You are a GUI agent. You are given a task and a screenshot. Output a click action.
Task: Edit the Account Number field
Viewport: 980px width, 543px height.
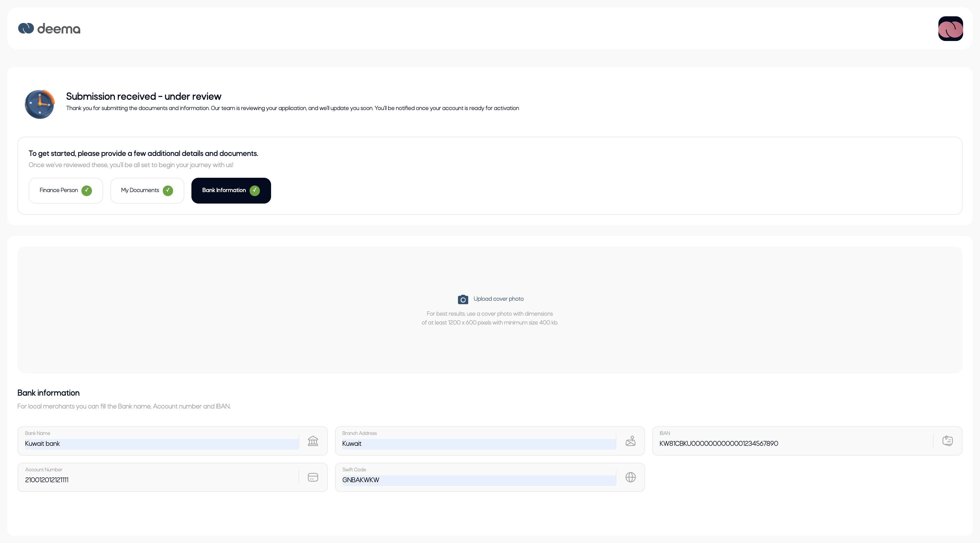161,480
